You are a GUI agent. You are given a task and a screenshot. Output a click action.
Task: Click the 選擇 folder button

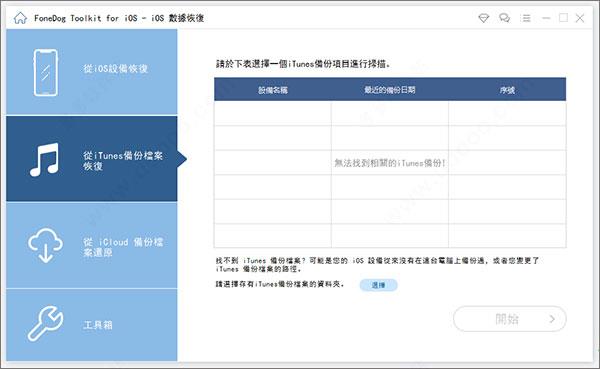[x=378, y=285]
